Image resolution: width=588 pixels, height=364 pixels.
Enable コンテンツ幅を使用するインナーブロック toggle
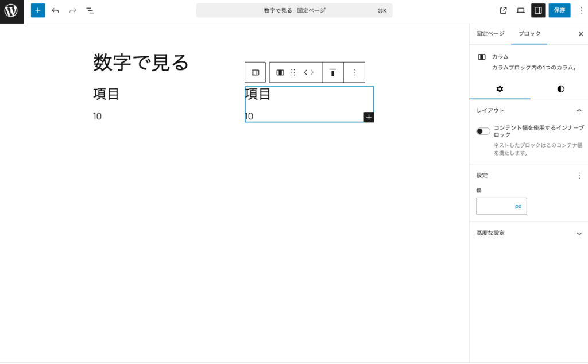pos(482,130)
